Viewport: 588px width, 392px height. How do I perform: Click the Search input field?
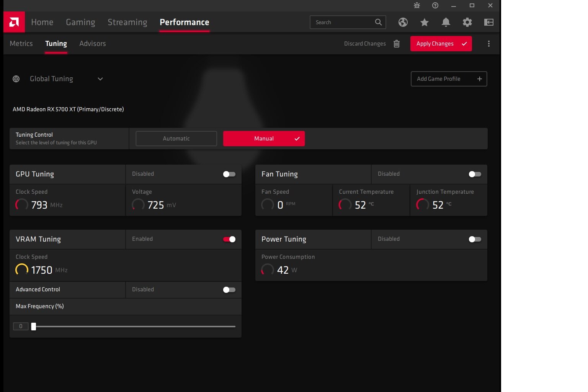(x=348, y=22)
